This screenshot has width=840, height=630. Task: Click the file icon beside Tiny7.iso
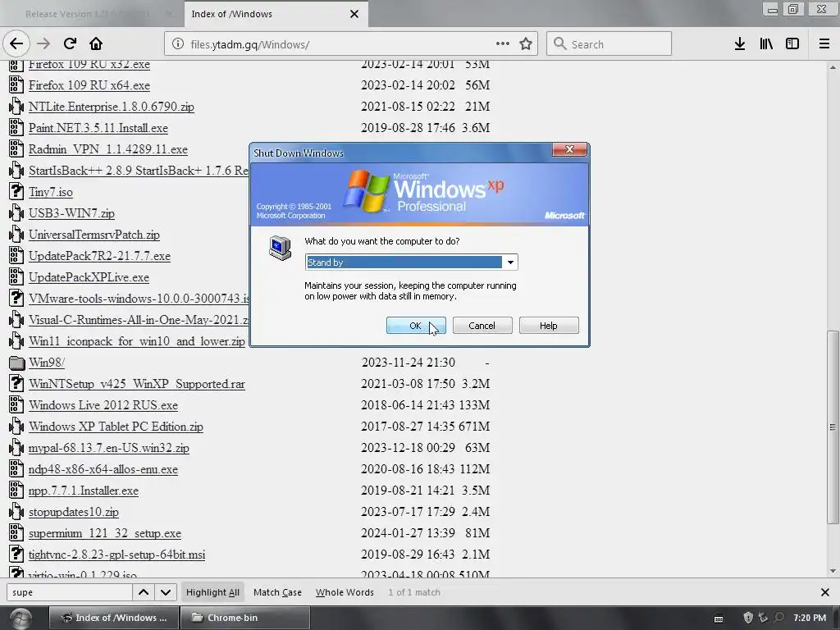pyautogui.click(x=16, y=191)
